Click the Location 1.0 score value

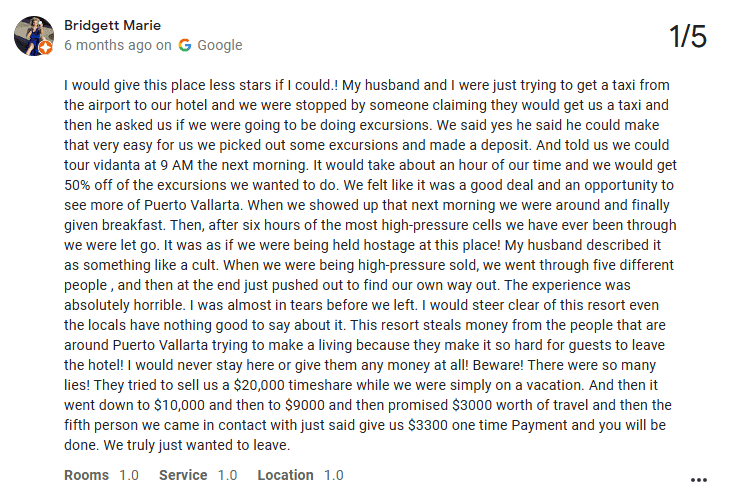[x=334, y=475]
